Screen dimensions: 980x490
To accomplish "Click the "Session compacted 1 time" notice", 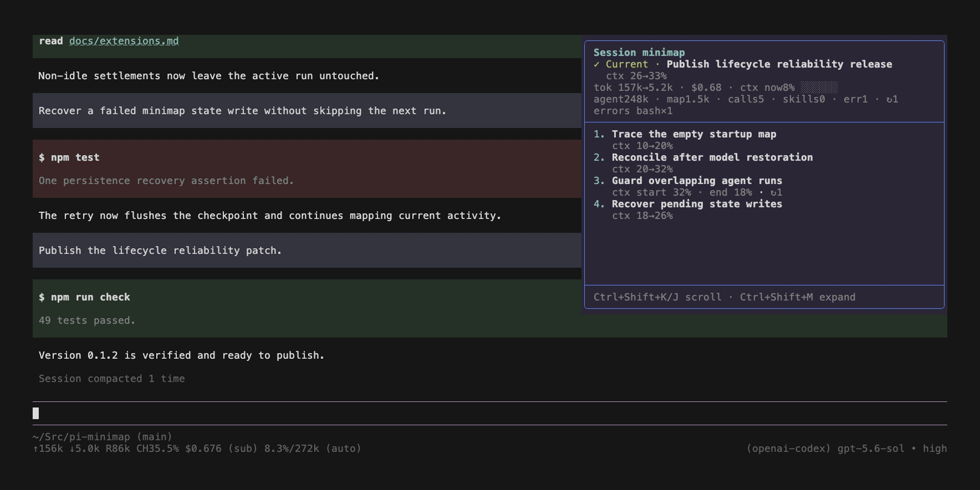I will tap(112, 379).
